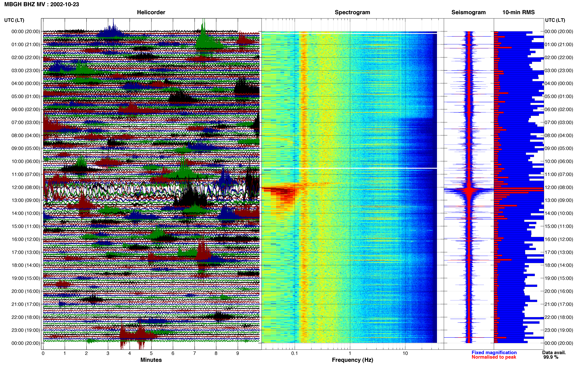Screen dimensions: 588x368
Task: Click the "1" tick on the frequency axis
Action: point(350,353)
